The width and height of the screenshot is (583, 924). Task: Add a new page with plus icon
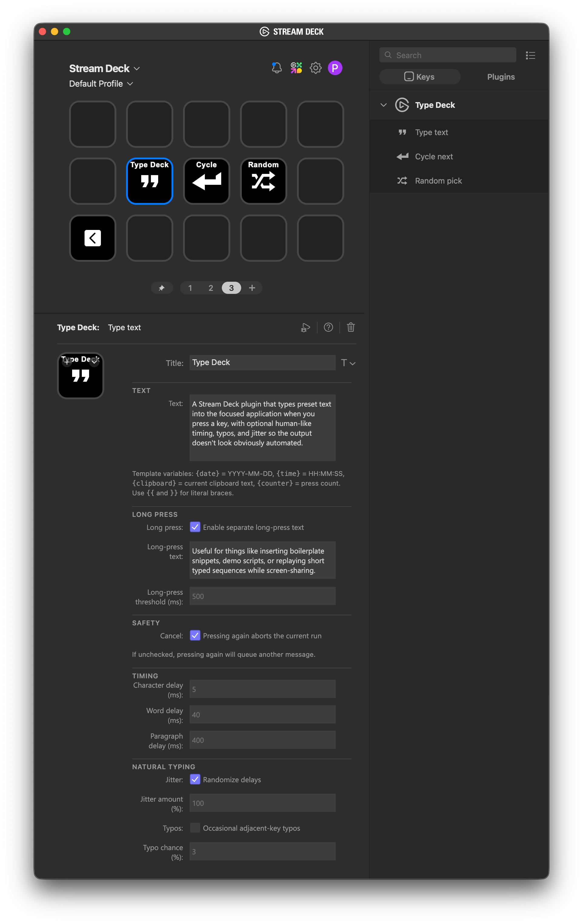[252, 288]
